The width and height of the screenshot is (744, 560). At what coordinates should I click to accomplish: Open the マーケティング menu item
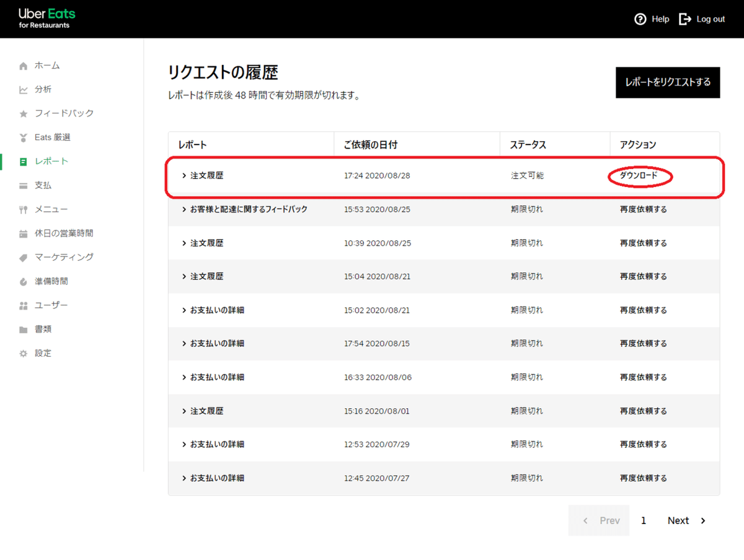64,257
